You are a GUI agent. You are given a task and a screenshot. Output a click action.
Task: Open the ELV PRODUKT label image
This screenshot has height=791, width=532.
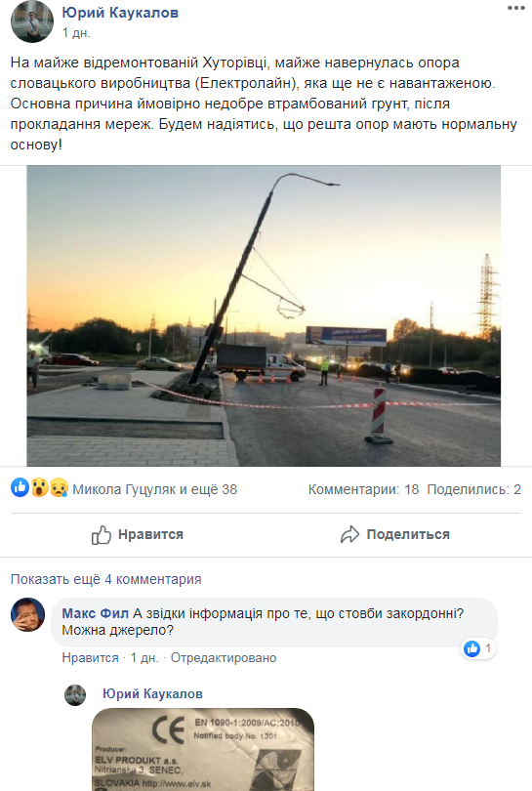coord(203,750)
